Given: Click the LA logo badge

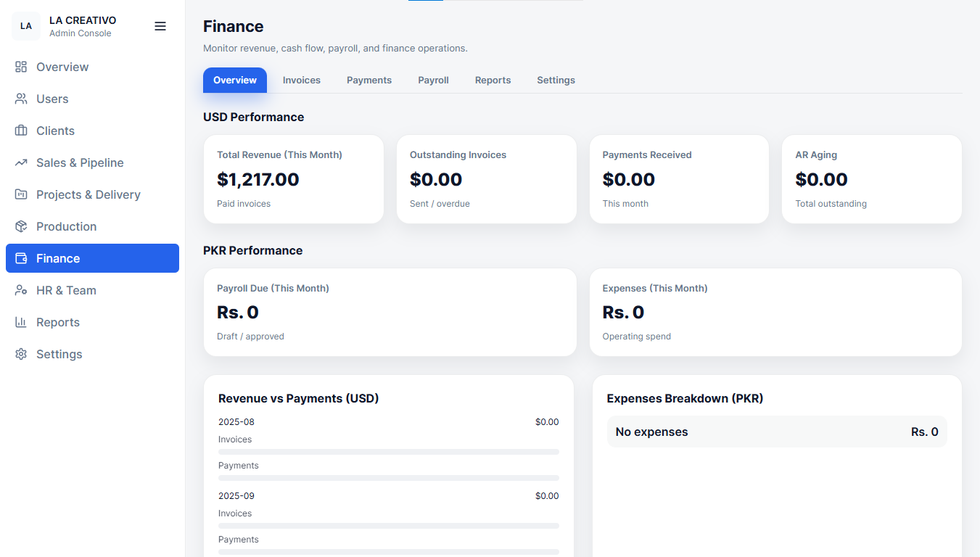Looking at the screenshot, I should (26, 26).
